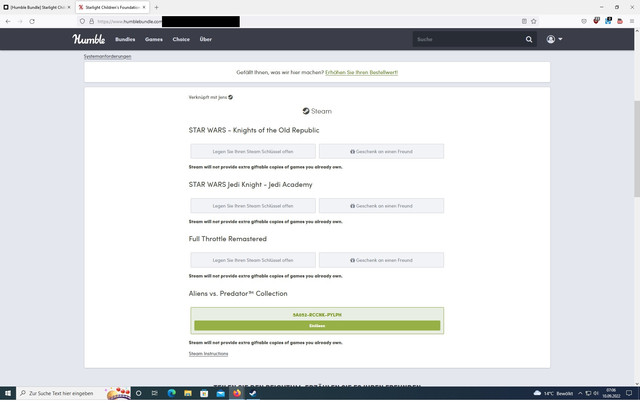640x403 pixels.
Task: Open the shield tracking protection icon
Action: [82, 21]
